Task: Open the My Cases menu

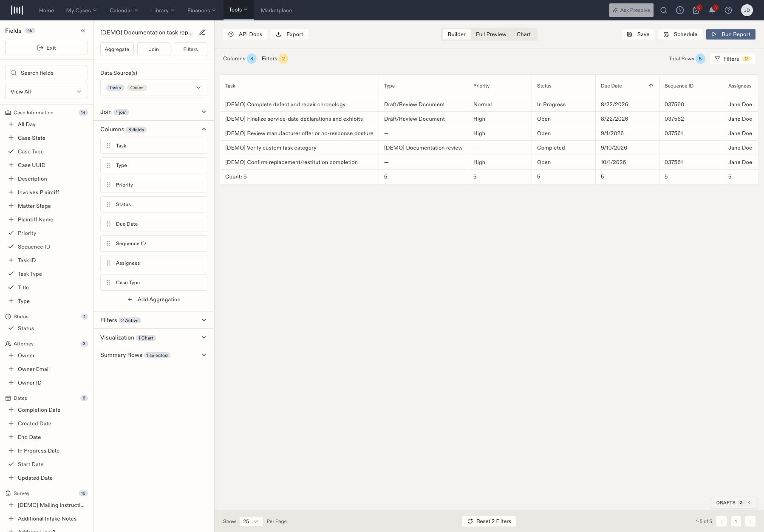Action: point(81,10)
